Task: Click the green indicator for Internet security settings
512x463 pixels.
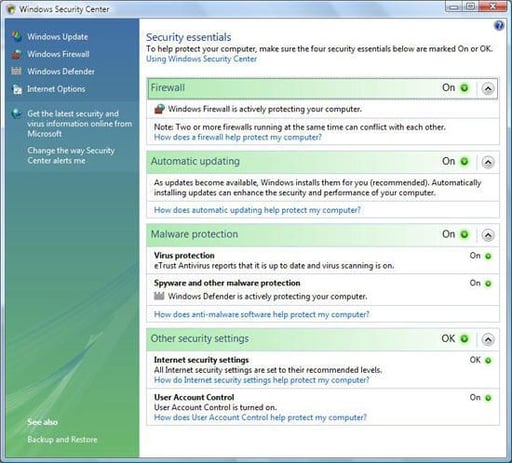Action: (488, 361)
